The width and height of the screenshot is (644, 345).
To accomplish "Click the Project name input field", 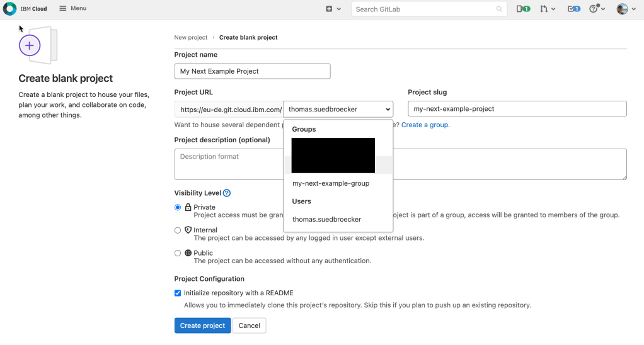I will (252, 71).
